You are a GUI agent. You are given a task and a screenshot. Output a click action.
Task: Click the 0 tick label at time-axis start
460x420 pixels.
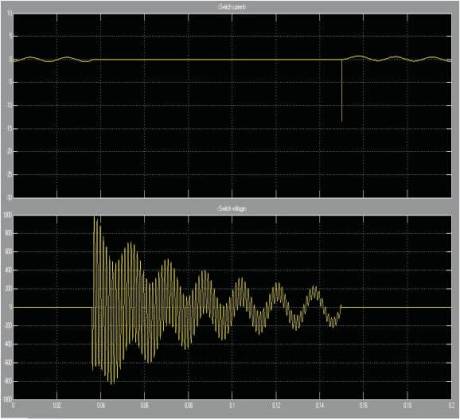tap(13, 405)
